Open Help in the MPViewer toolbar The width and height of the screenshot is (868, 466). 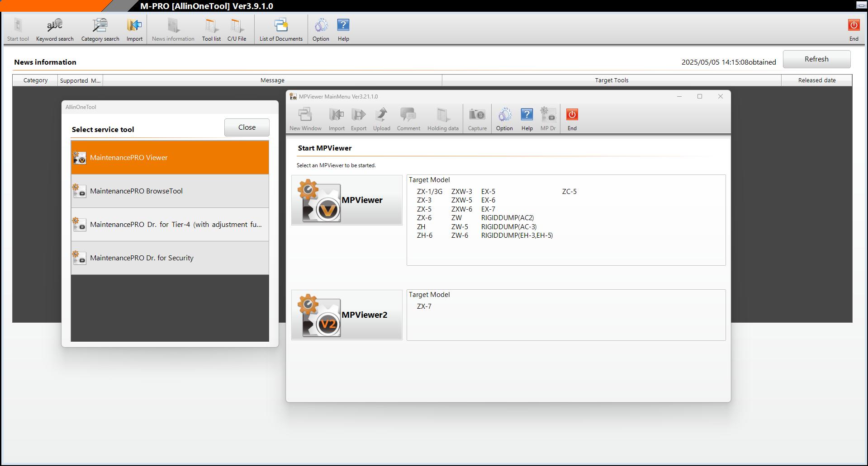(x=527, y=119)
